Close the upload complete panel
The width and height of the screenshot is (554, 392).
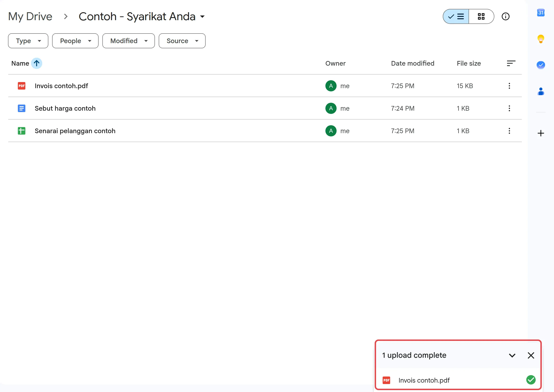coord(531,355)
